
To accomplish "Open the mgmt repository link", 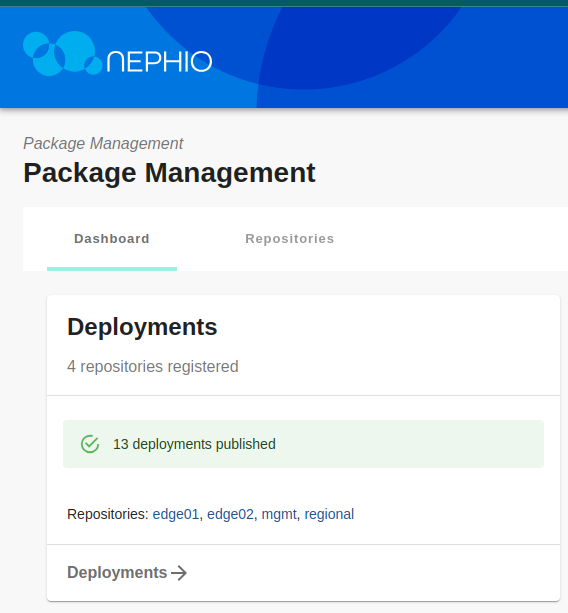I will pos(279,514).
